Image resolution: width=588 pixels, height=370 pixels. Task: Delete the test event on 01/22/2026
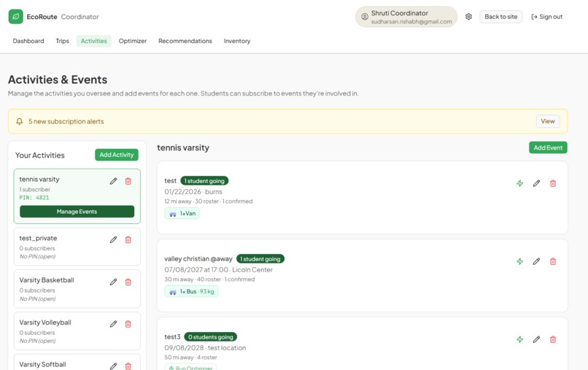(553, 183)
